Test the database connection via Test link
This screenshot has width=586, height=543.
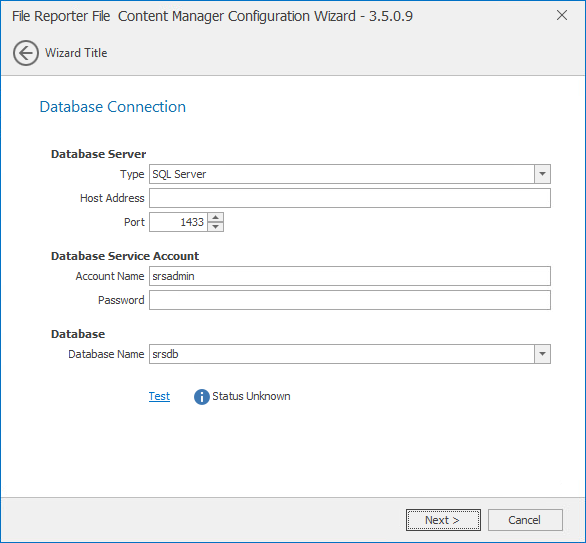point(159,396)
